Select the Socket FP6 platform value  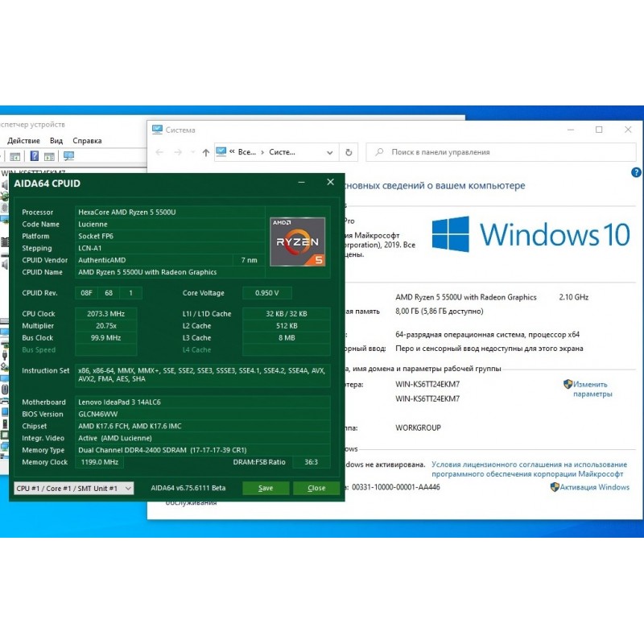(170, 236)
